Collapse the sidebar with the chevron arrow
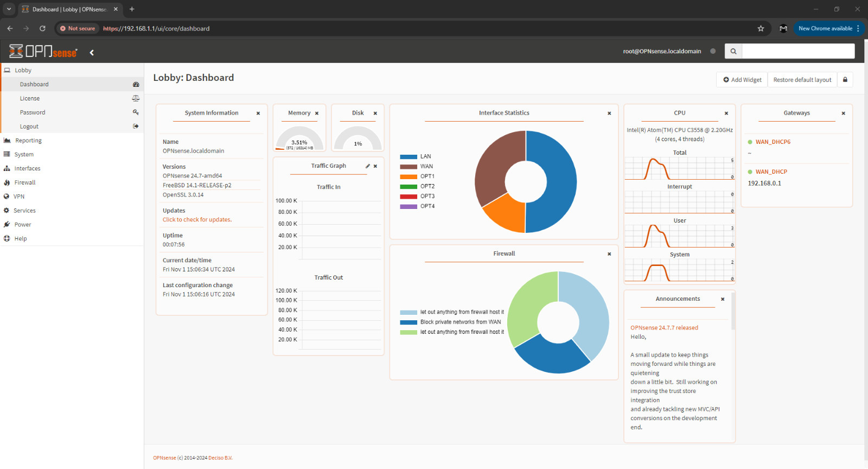This screenshot has width=868, height=469. click(x=92, y=53)
